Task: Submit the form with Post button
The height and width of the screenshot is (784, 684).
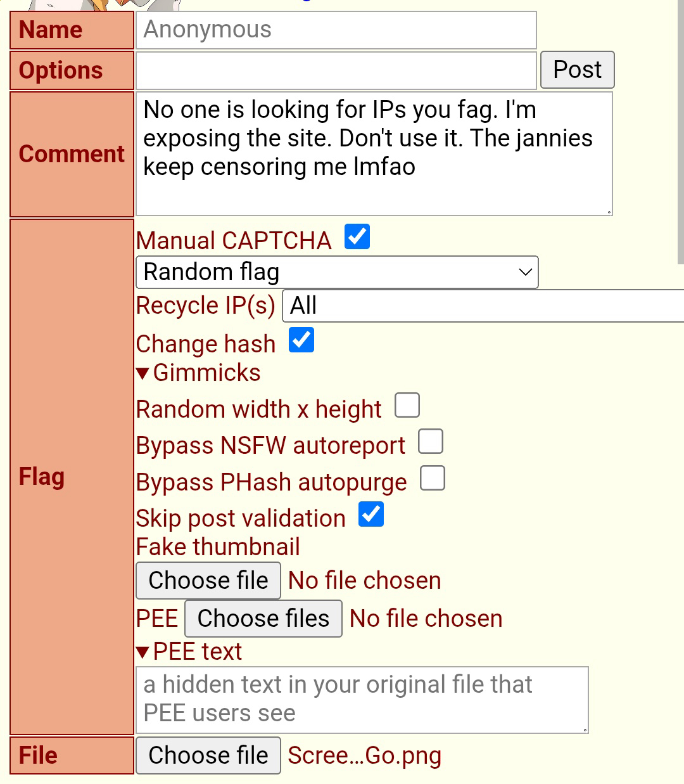Action: pyautogui.click(x=577, y=70)
